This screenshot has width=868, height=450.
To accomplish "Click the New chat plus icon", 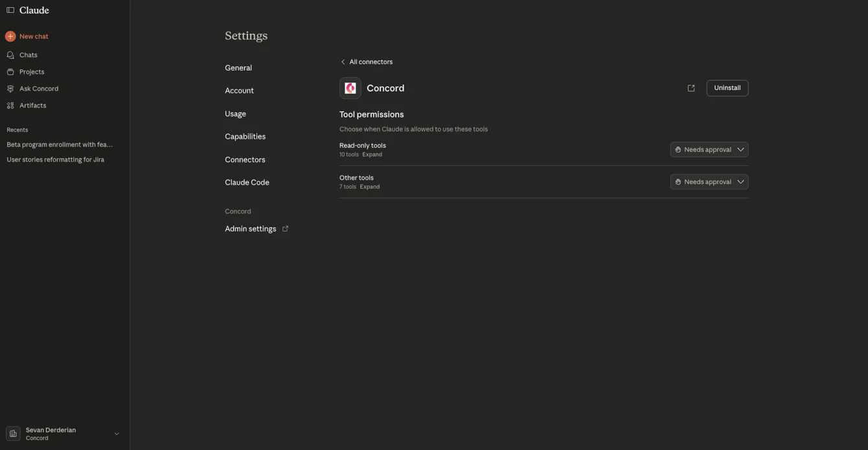I will (x=10, y=36).
